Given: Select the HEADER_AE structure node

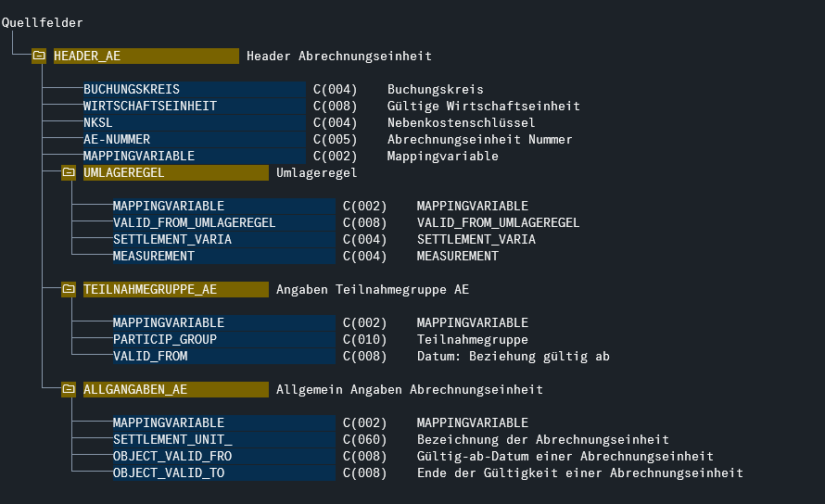Looking at the screenshot, I should pos(146,56).
